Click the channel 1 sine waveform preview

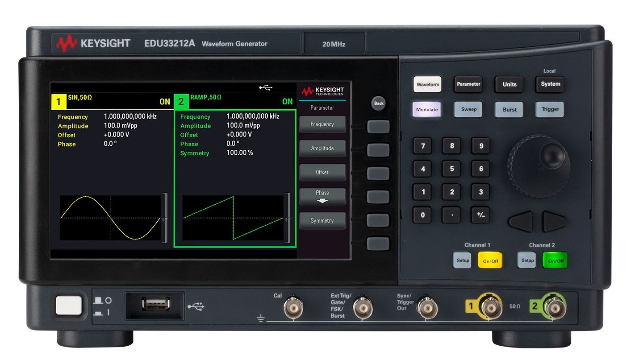(x=110, y=218)
